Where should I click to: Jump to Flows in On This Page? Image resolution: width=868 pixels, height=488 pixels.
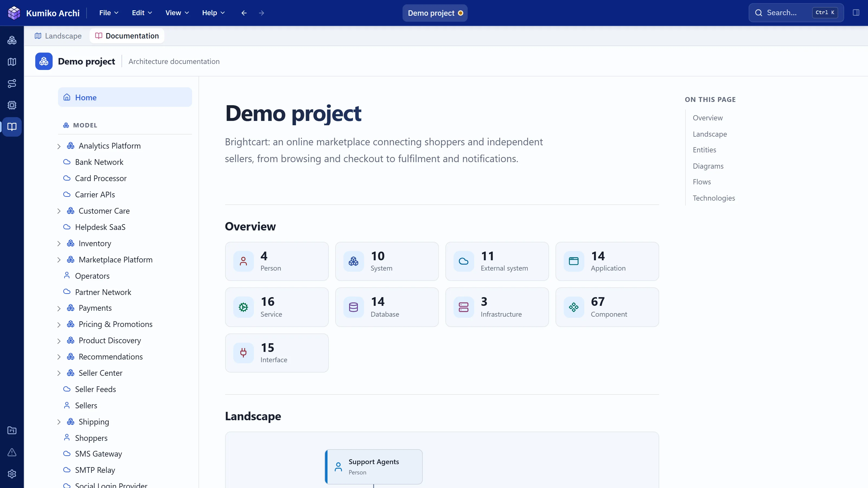(701, 182)
